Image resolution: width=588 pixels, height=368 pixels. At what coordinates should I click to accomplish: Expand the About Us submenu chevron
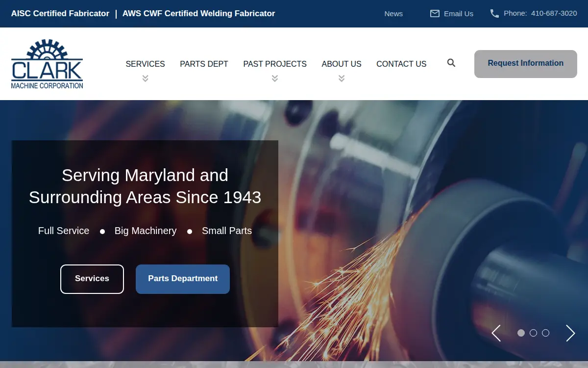pyautogui.click(x=342, y=79)
